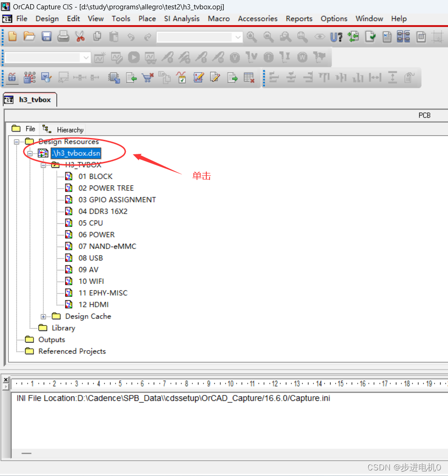Select the 01 BLOCK schematic page
Screen dimensions: 448x476
(95, 176)
